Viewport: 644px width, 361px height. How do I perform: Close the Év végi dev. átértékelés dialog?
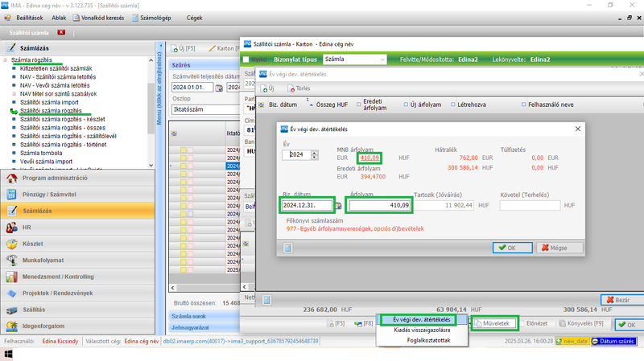point(578,129)
